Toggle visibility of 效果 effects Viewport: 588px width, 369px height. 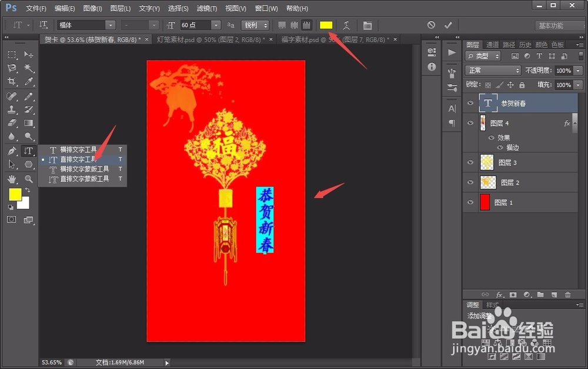pyautogui.click(x=491, y=138)
